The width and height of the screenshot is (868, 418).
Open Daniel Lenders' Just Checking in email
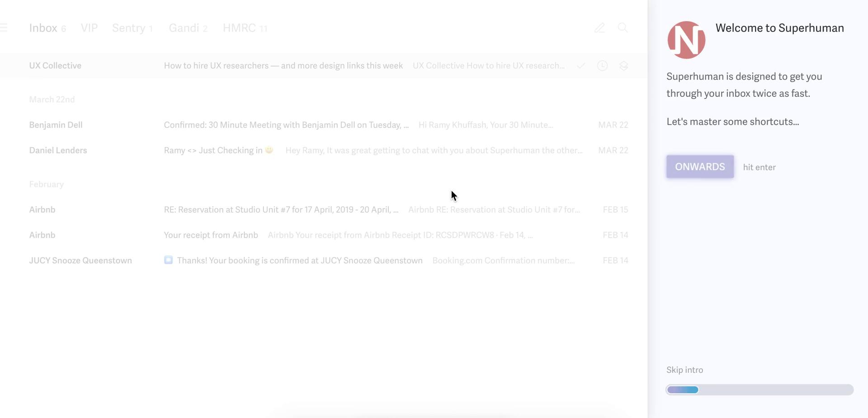(324, 150)
